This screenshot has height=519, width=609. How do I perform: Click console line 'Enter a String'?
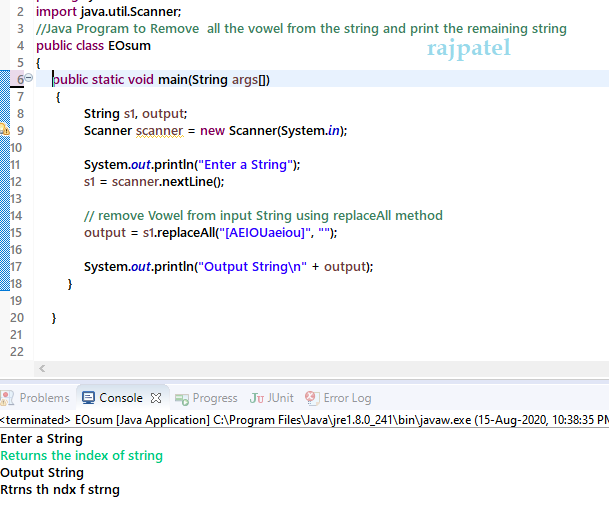pyautogui.click(x=42, y=439)
